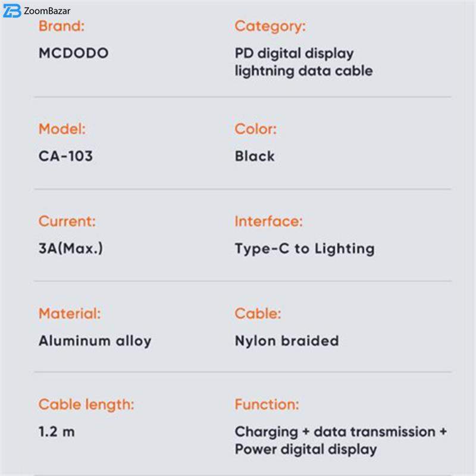Screen dimensions: 476x476
Task: Click the orange Interface: label
Action: [268, 221]
